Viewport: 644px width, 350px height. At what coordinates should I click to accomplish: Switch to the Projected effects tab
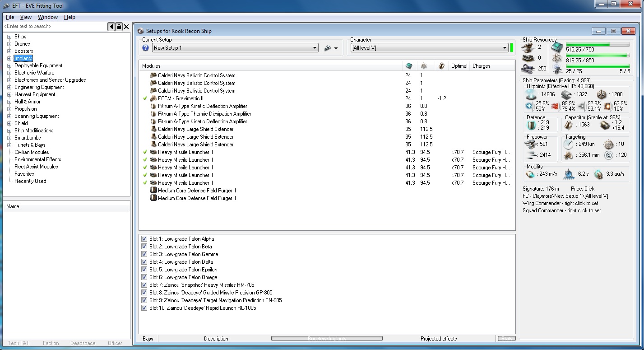point(439,339)
